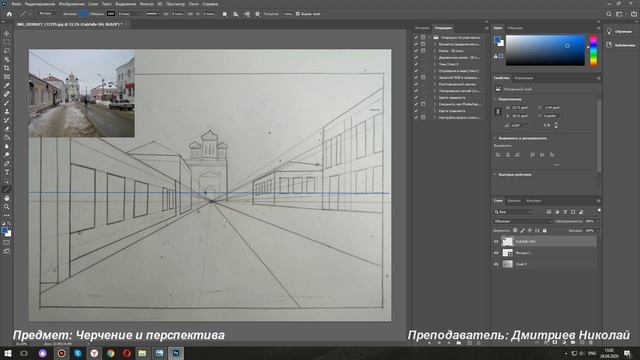The height and width of the screenshot is (360, 640).
Task: Toggle visibility of Фигура 1 layer
Action: tap(496, 253)
